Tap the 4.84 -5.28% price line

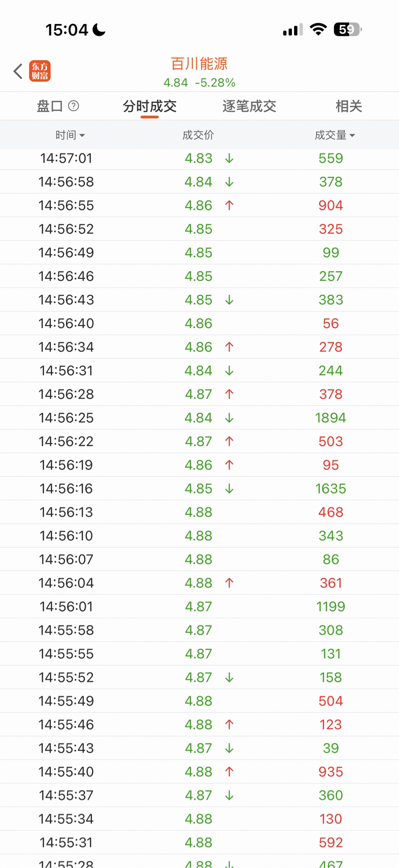pyautogui.click(x=199, y=83)
